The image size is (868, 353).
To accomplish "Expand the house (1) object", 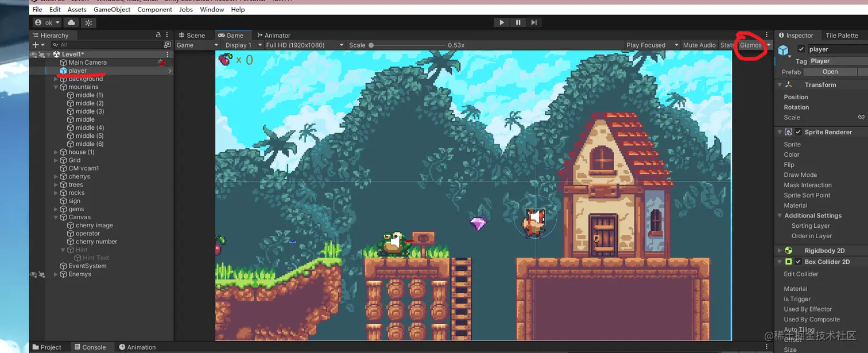I will [x=56, y=152].
